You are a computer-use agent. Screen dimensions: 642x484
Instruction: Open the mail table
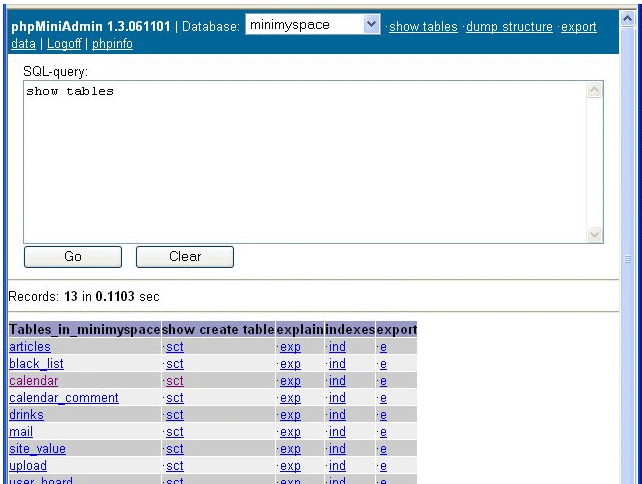[21, 432]
